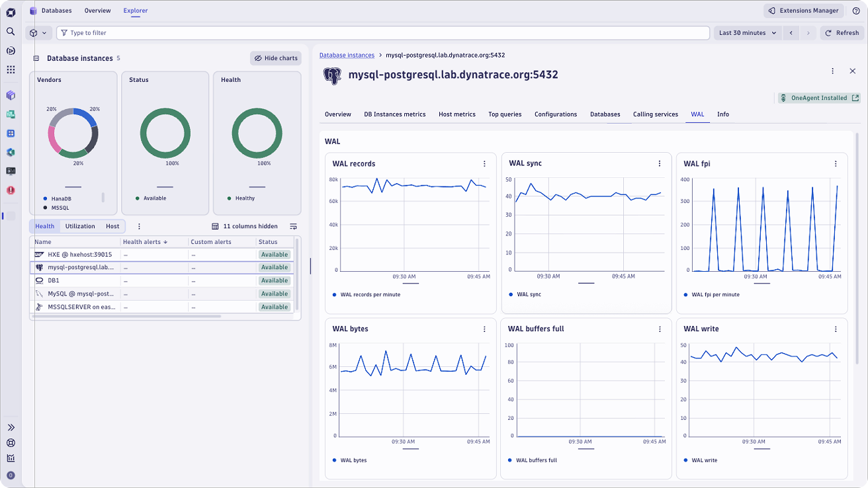Viewport: 868px width, 488px height.
Task: Open the apps grid icon in sidebar
Action: tap(11, 69)
